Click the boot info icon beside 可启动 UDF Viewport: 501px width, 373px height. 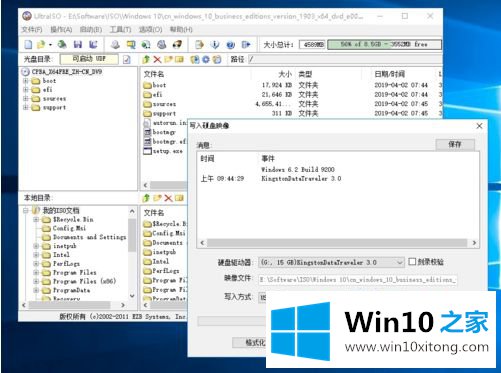[x=127, y=59]
